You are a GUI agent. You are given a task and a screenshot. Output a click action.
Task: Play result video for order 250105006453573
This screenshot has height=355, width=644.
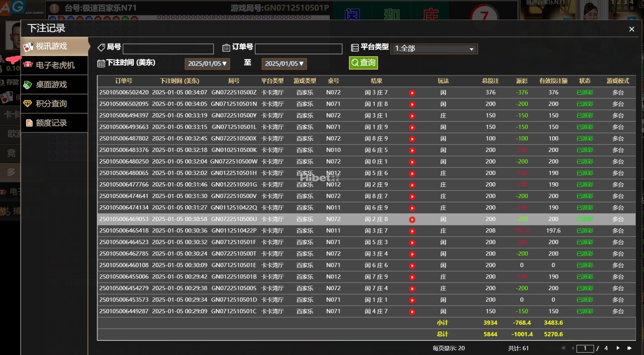click(412, 300)
